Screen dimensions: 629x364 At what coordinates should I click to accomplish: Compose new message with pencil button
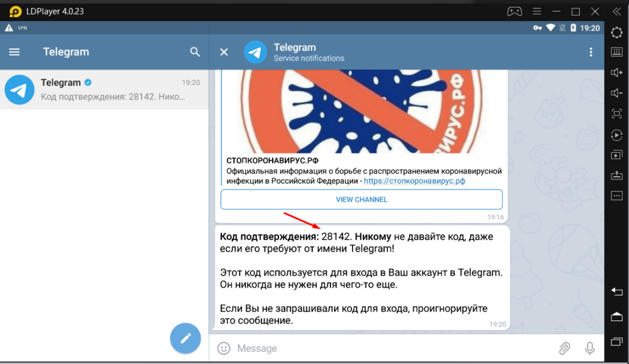[185, 338]
